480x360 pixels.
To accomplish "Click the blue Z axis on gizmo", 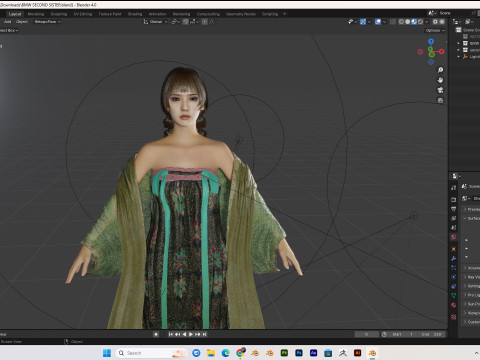I will click(431, 41).
